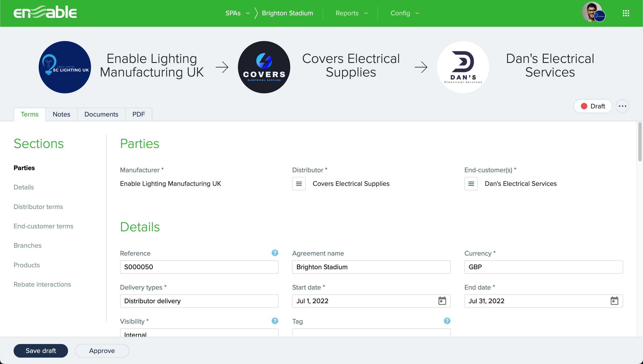Show help for the Tag field
Image resolution: width=643 pixels, height=364 pixels.
pos(447,321)
